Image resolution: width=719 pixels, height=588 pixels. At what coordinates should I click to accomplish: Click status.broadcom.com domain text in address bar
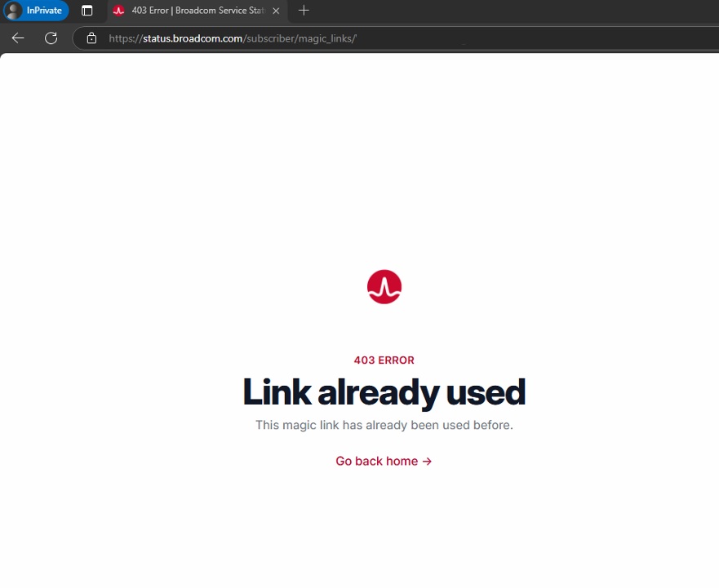tap(193, 38)
